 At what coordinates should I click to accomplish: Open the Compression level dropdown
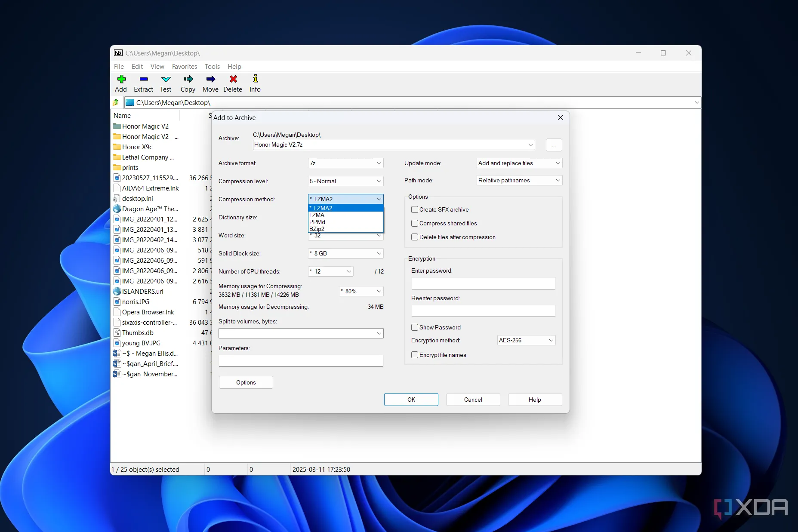[x=345, y=181]
